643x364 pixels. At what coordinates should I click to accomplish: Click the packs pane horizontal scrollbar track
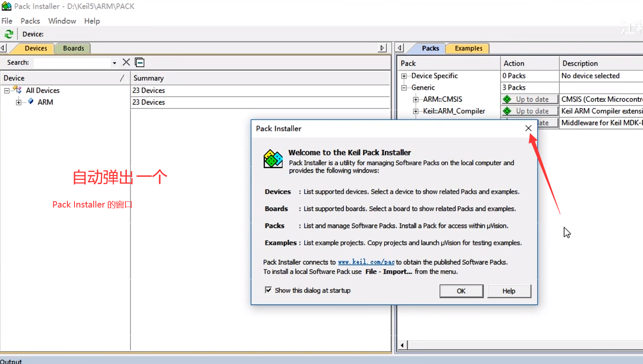click(x=525, y=345)
